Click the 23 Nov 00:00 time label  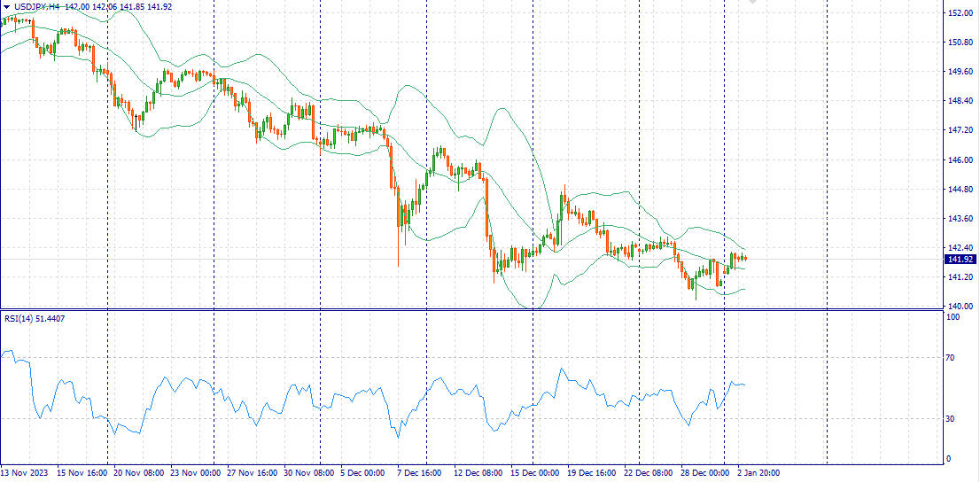(194, 473)
